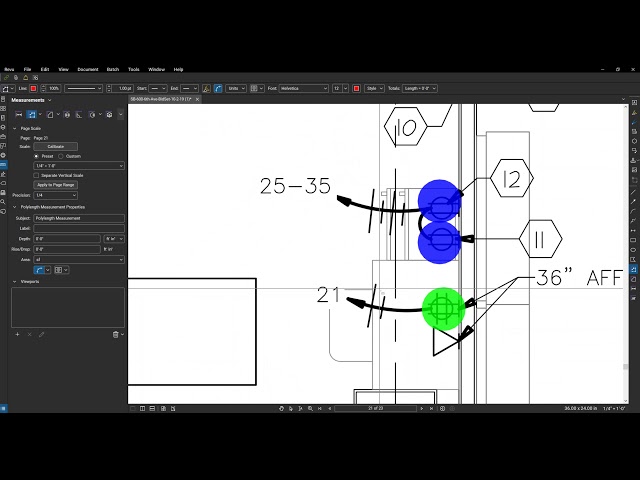Open the Totals Length dropdown
This screenshot has height=480, width=640.
[x=420, y=89]
